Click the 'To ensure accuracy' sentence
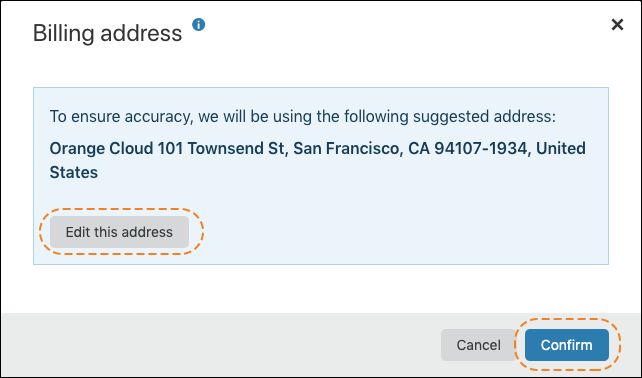This screenshot has width=642, height=378. tap(303, 117)
